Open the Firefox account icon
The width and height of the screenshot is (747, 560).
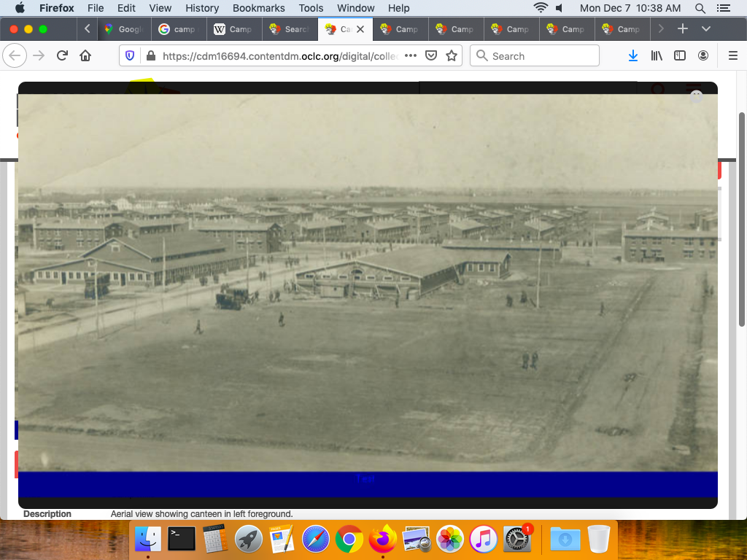pyautogui.click(x=703, y=56)
